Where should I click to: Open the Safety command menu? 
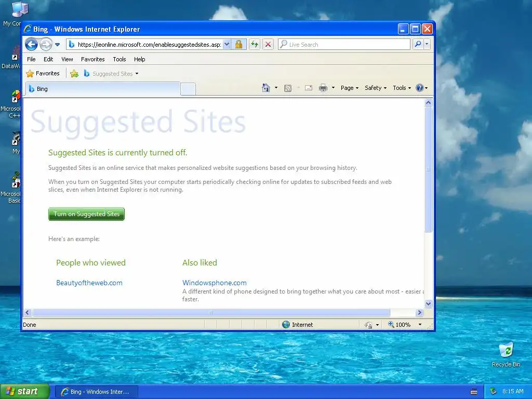tap(376, 88)
